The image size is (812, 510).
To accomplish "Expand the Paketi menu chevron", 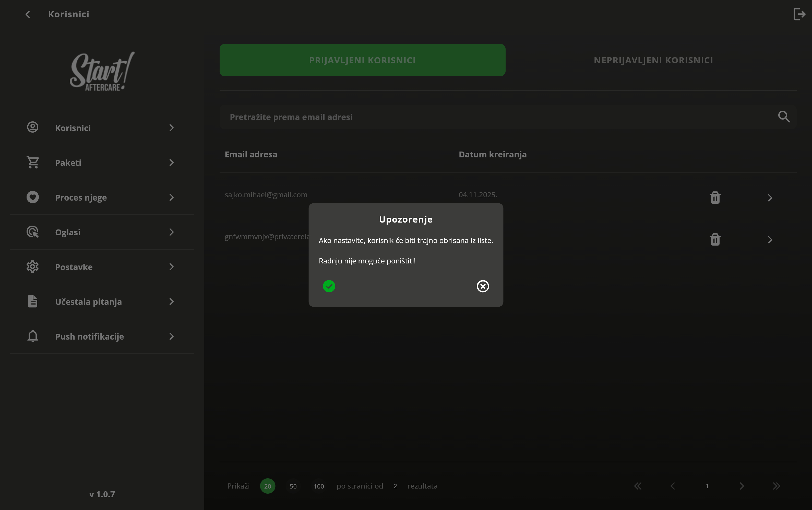I will coord(171,163).
